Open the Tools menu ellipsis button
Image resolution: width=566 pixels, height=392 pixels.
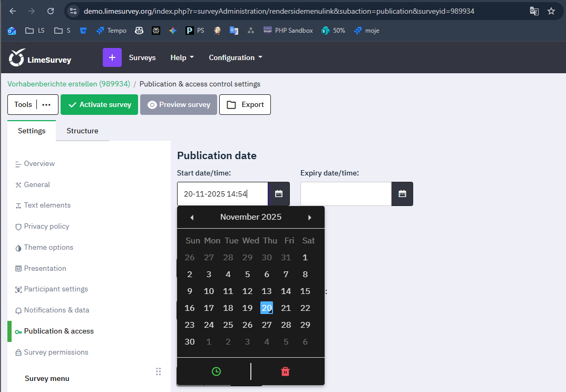click(x=46, y=104)
